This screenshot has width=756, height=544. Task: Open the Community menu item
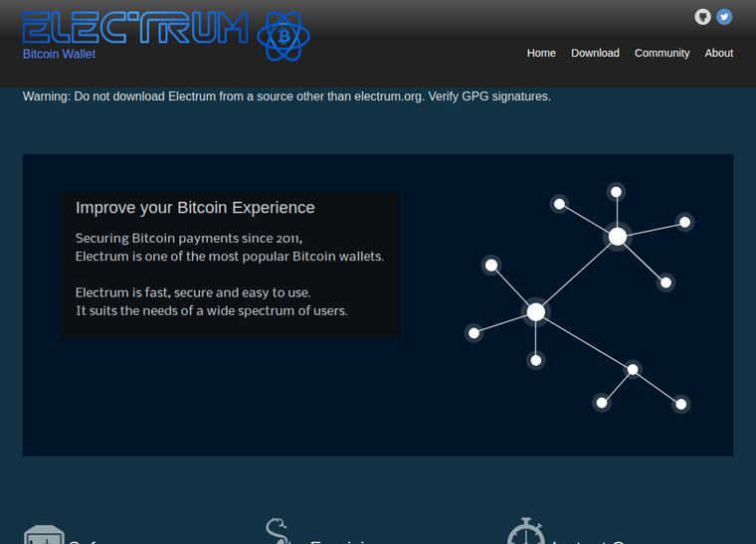[x=661, y=53]
